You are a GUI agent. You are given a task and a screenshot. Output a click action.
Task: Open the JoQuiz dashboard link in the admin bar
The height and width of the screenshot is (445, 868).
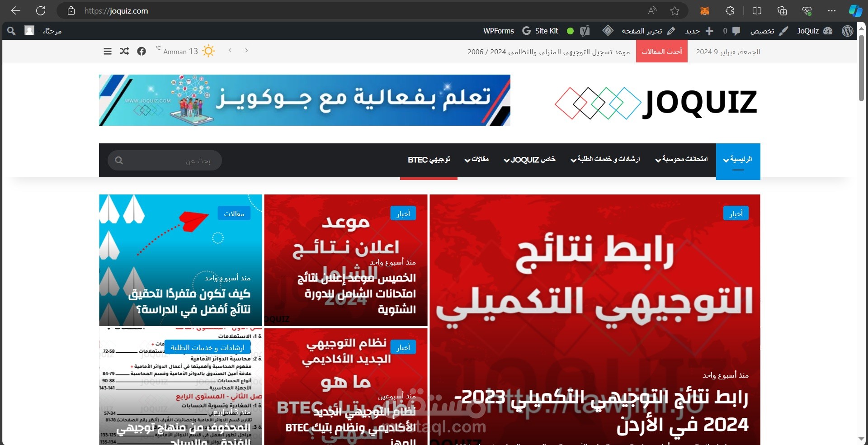point(815,31)
